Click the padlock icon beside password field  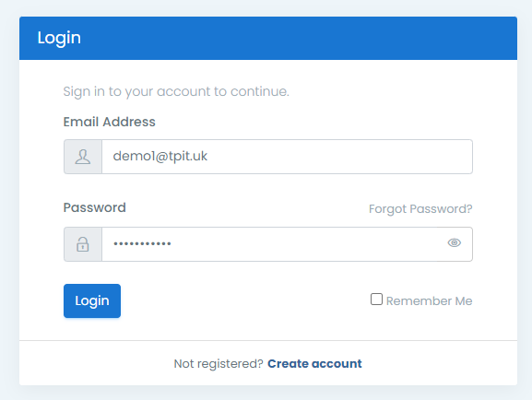point(83,244)
